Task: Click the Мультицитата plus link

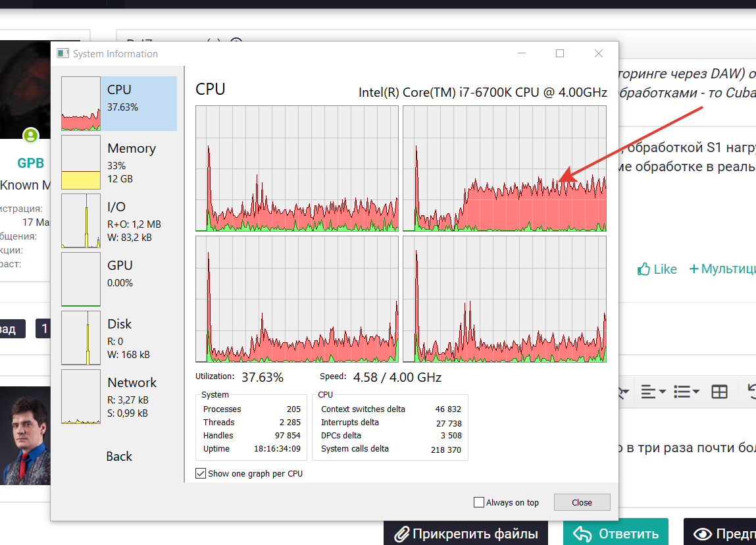Action: (x=722, y=269)
